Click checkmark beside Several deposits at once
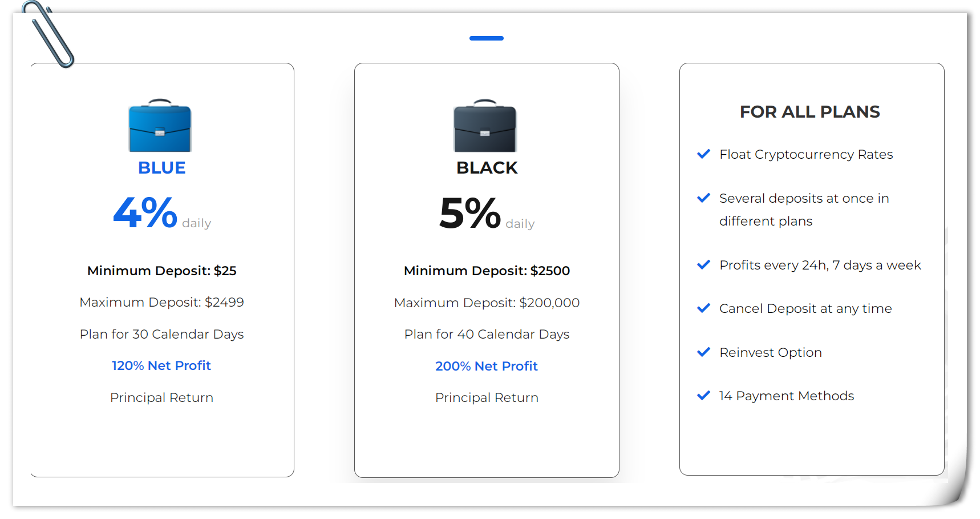 point(704,198)
